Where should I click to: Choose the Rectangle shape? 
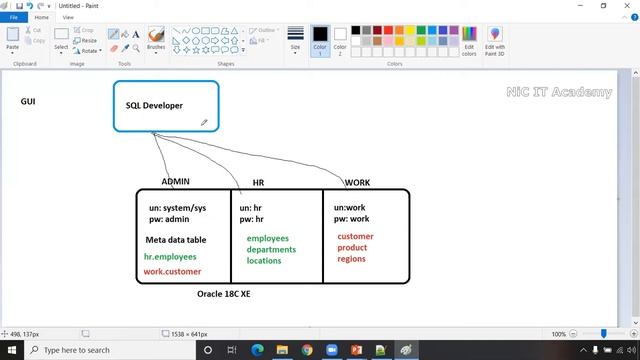(x=205, y=31)
